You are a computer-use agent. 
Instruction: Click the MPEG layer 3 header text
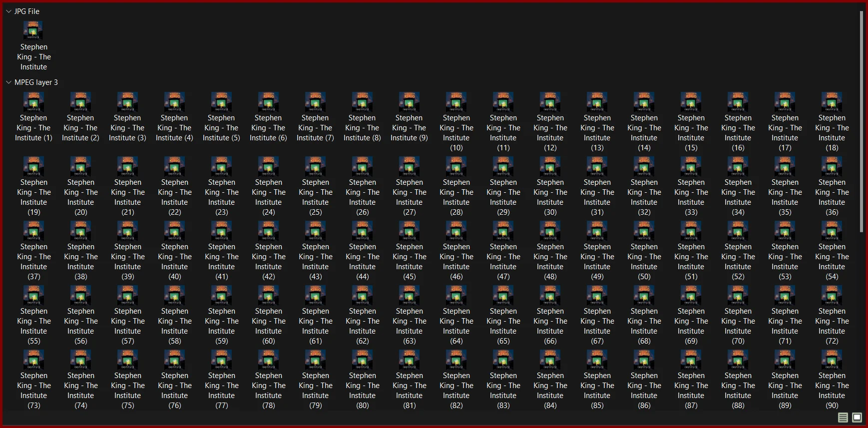pos(36,82)
